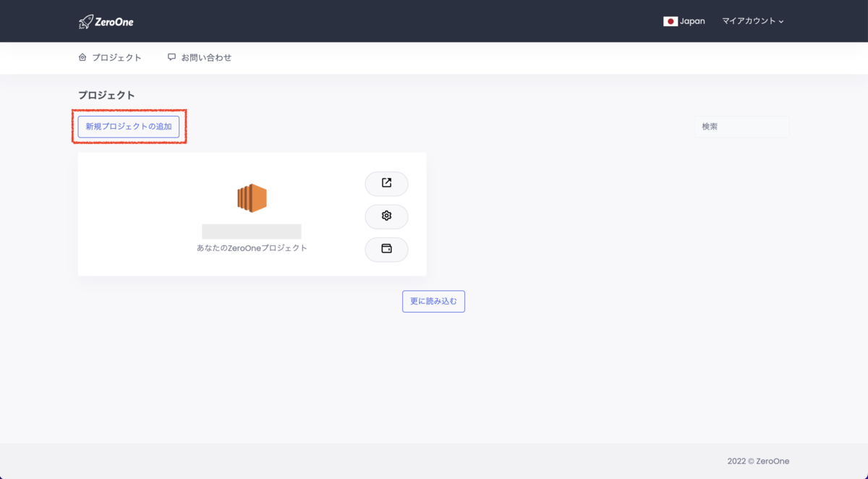
Task: Focus the 検索 search field
Action: tap(741, 127)
